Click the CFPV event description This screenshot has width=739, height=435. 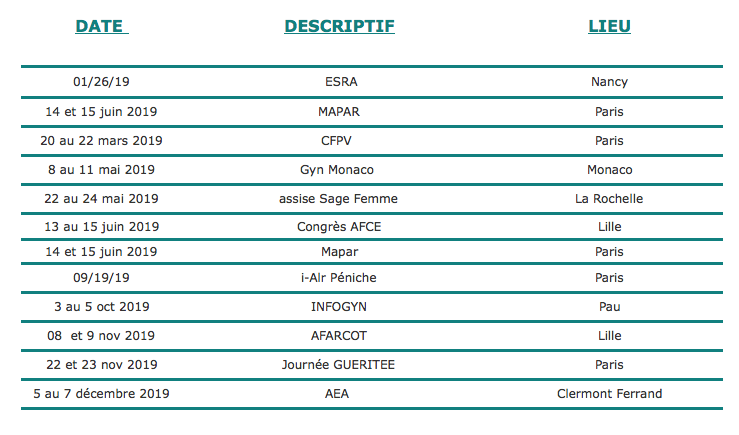(x=336, y=141)
